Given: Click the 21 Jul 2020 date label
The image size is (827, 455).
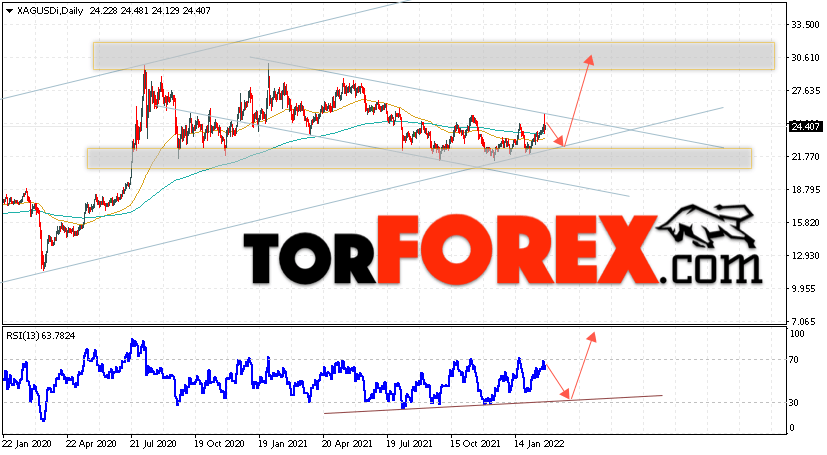Looking at the screenshot, I should click(153, 444).
